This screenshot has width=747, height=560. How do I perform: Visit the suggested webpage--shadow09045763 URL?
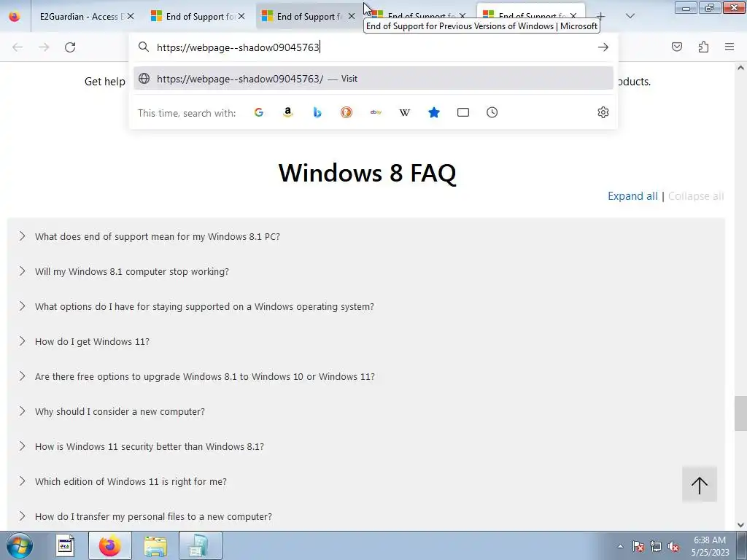tap(373, 79)
